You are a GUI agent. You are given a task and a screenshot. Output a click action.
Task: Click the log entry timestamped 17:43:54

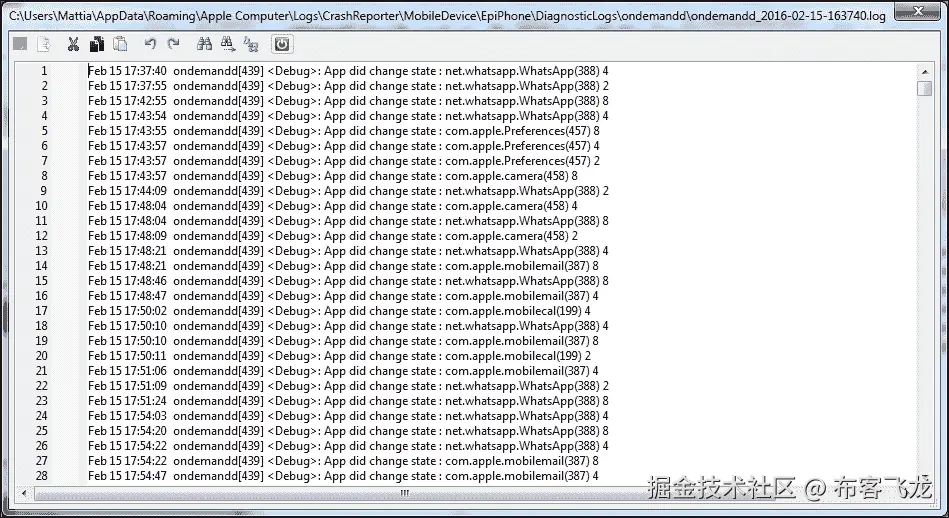(x=348, y=116)
